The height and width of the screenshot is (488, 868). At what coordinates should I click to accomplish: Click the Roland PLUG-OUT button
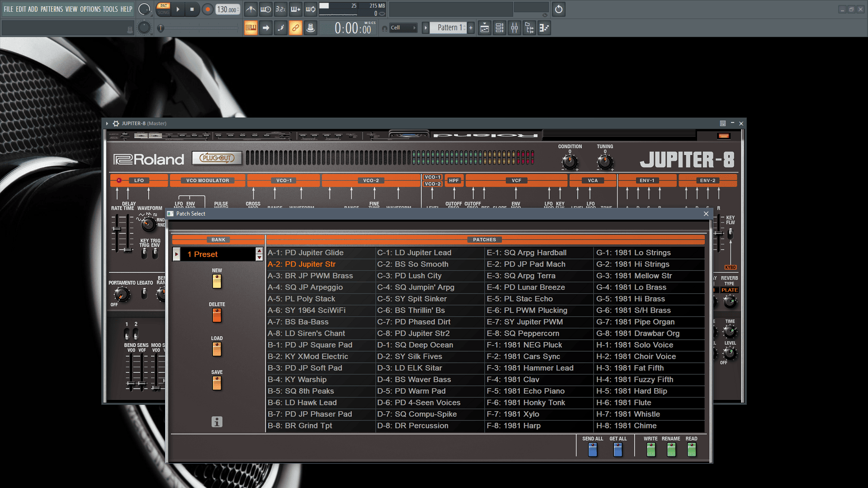tap(217, 158)
